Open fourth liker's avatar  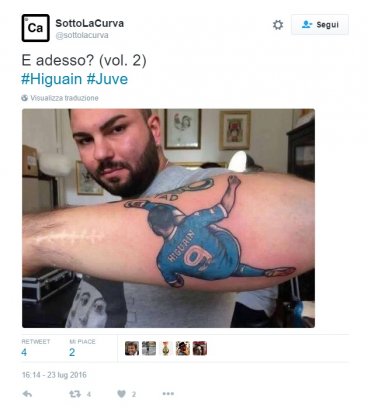[183, 348]
